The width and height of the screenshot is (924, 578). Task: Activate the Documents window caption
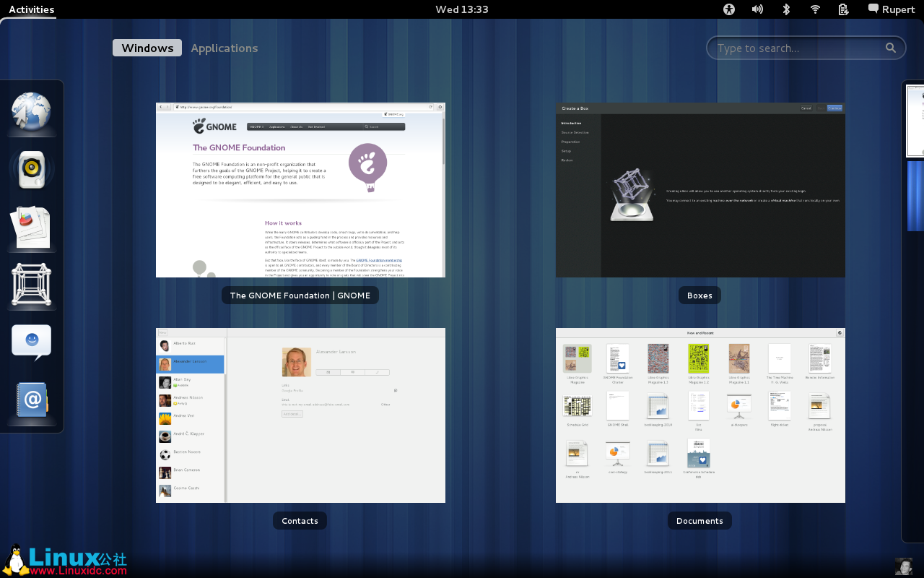coord(699,520)
